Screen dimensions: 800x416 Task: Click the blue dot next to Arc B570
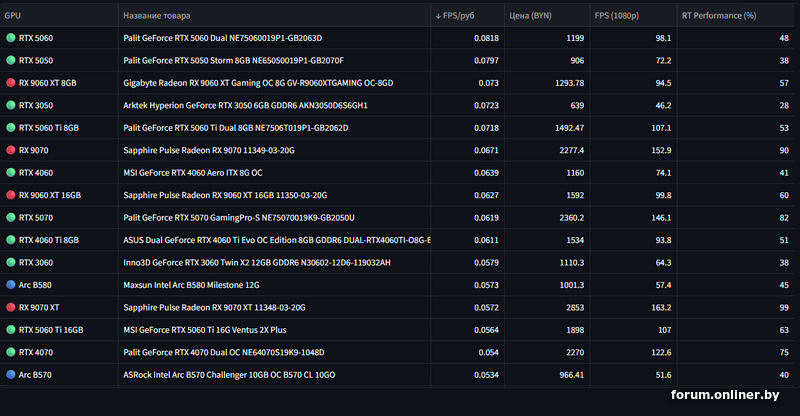click(x=11, y=375)
